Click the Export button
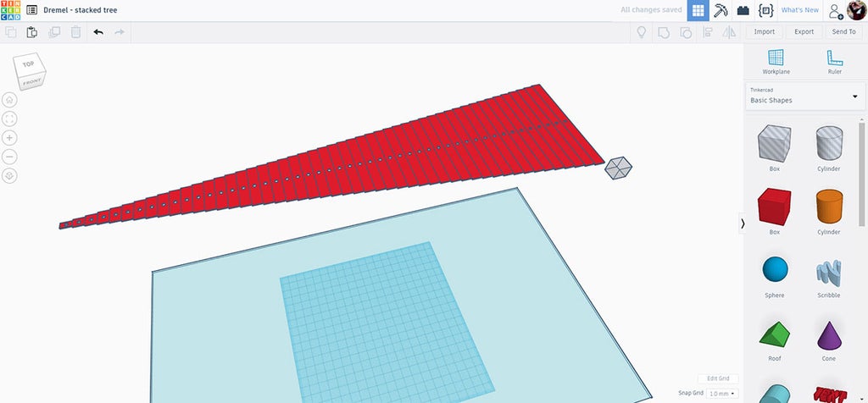The height and width of the screenshot is (403, 868). pos(804,32)
